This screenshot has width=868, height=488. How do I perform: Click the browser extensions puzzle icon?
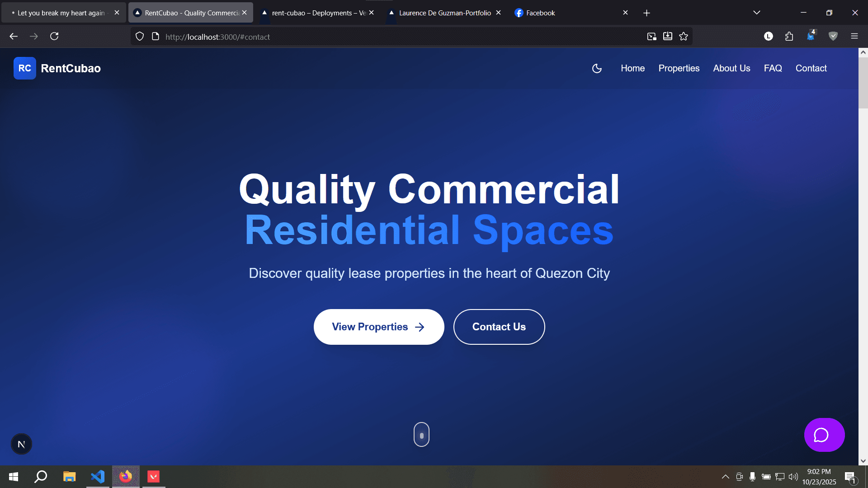[789, 36]
